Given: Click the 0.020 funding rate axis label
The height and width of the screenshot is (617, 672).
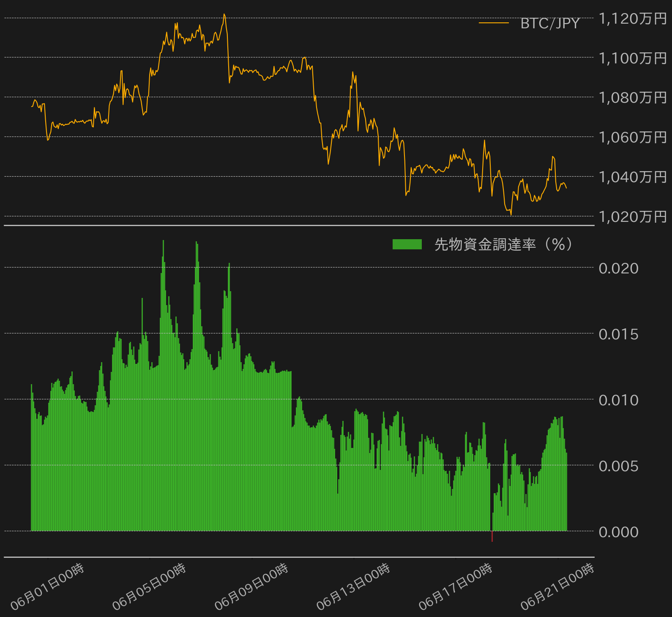Looking at the screenshot, I should tap(619, 268).
